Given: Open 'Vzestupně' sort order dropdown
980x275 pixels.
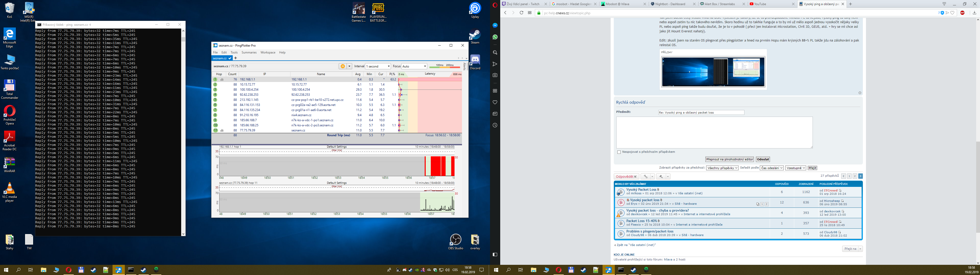Looking at the screenshot, I should (795, 168).
